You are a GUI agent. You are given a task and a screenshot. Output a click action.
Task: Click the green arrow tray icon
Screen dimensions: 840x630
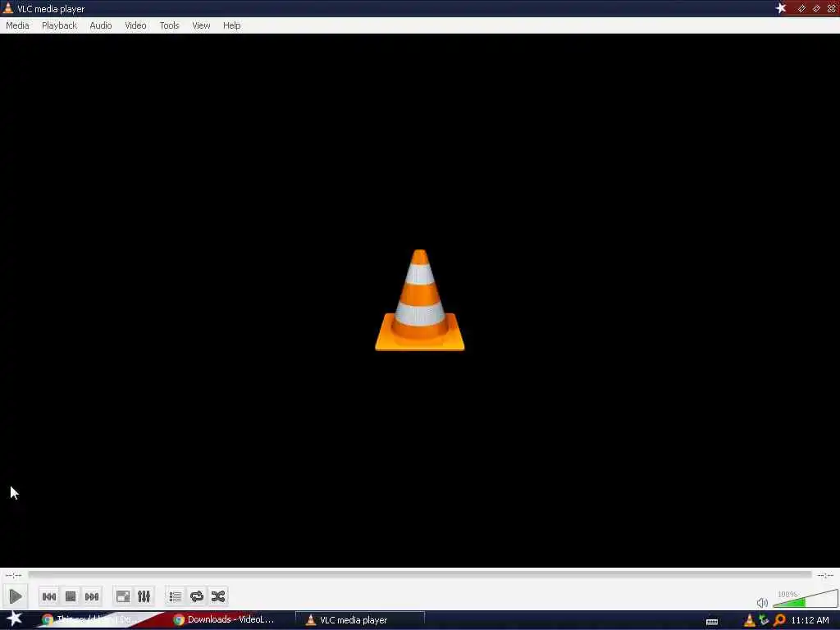point(764,620)
